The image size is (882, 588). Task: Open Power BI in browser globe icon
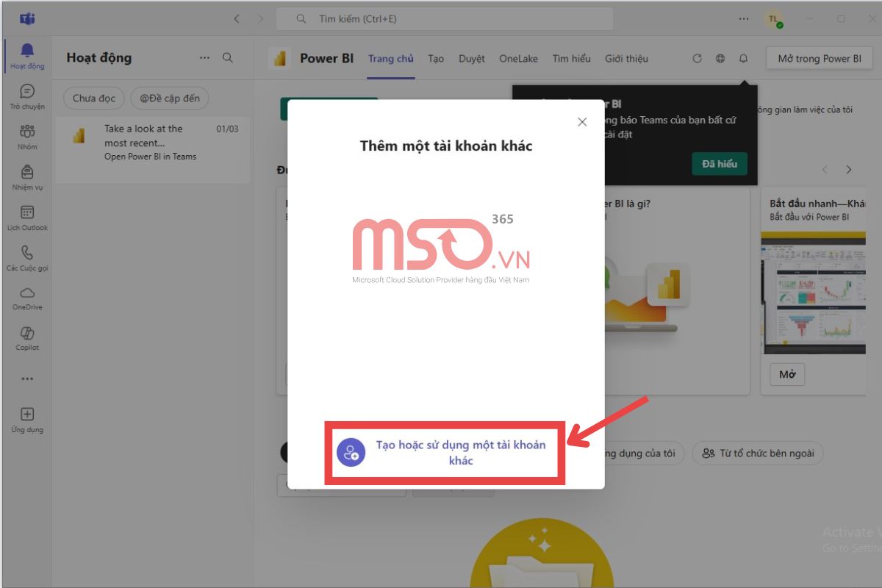pos(720,59)
